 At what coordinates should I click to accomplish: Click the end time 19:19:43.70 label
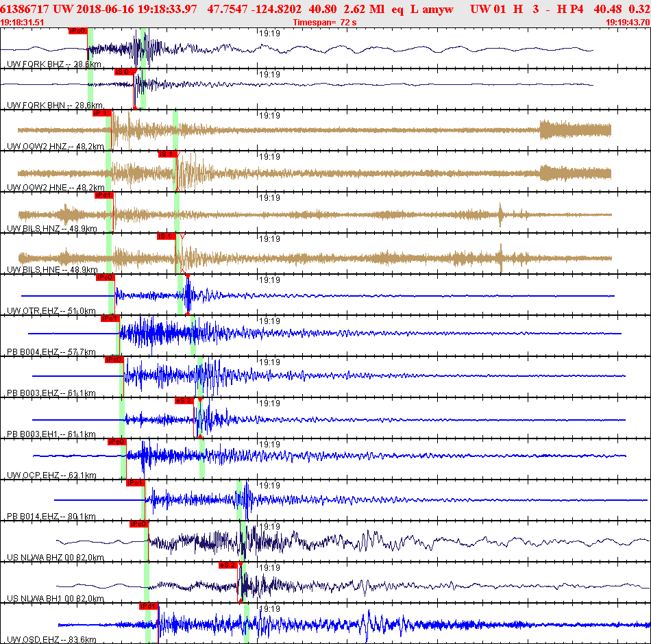628,23
